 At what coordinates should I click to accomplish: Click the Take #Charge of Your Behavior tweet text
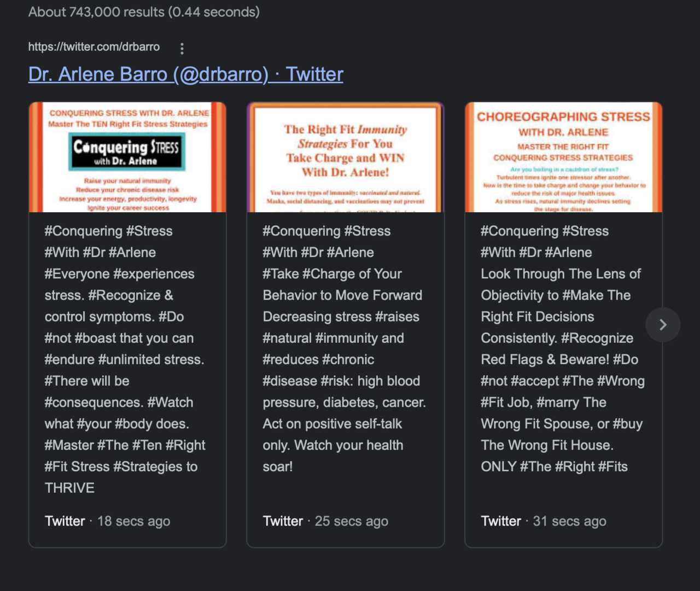click(x=342, y=284)
